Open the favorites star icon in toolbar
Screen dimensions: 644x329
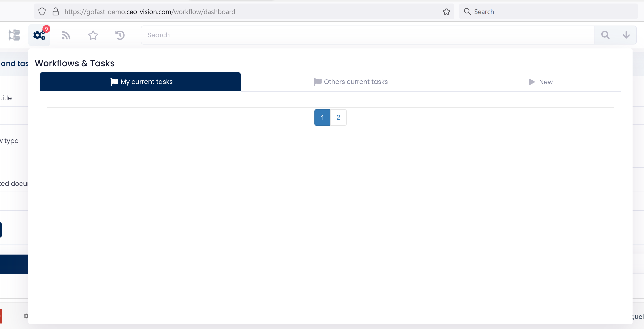(x=93, y=35)
